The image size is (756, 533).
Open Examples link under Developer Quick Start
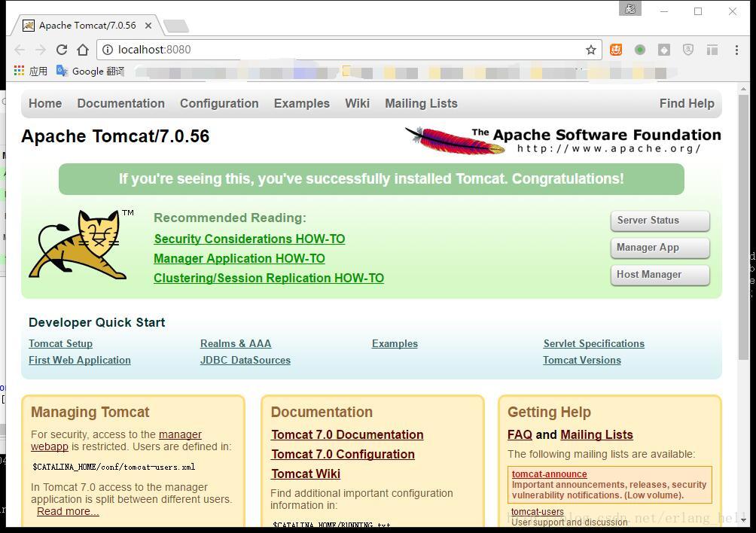click(395, 343)
